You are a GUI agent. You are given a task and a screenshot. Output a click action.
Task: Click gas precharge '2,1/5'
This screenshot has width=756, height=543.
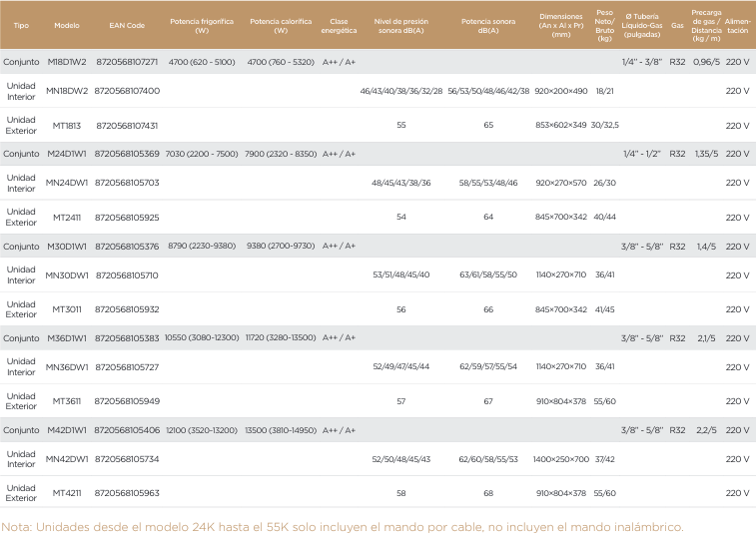pyautogui.click(x=706, y=338)
